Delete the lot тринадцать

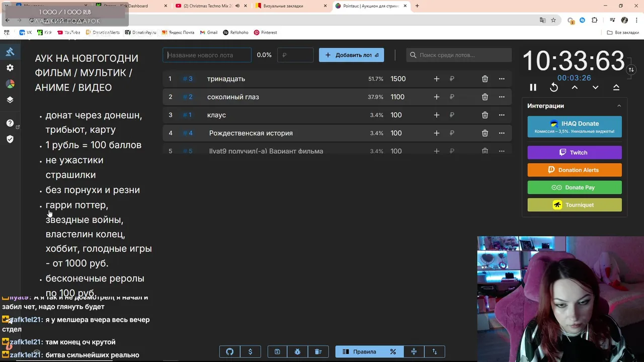pyautogui.click(x=485, y=79)
